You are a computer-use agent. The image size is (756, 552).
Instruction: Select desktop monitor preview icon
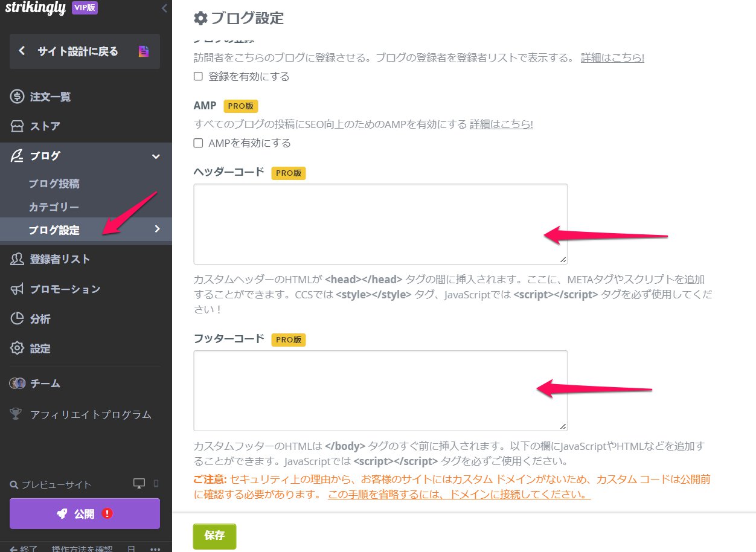click(x=139, y=484)
